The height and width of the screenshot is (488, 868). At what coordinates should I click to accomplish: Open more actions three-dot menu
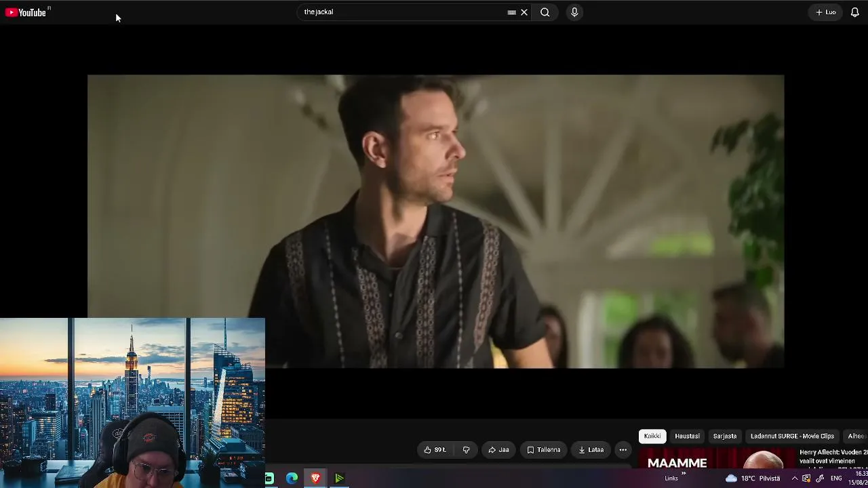623,449
